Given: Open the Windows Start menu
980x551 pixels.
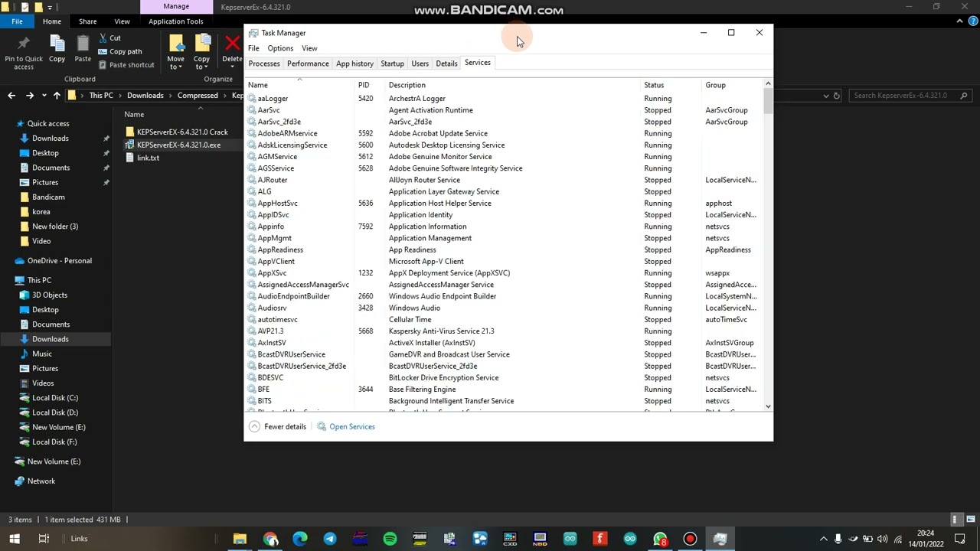Looking at the screenshot, I should pos(15,539).
